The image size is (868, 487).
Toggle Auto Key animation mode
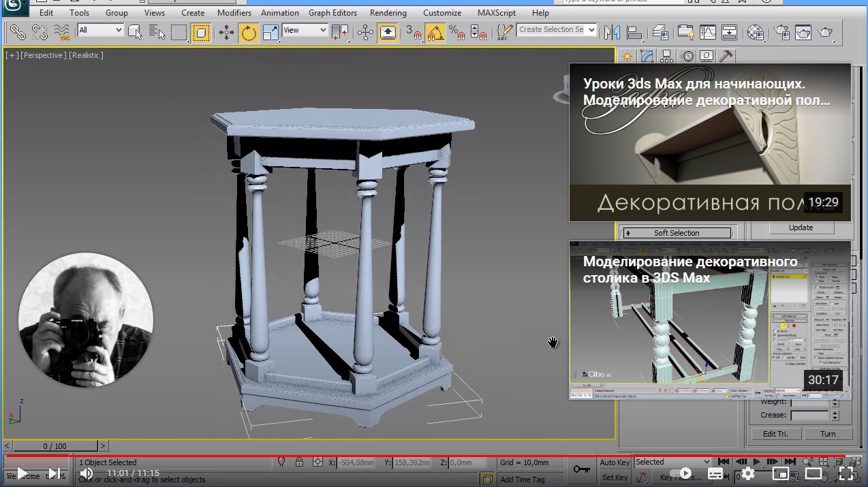click(614, 462)
